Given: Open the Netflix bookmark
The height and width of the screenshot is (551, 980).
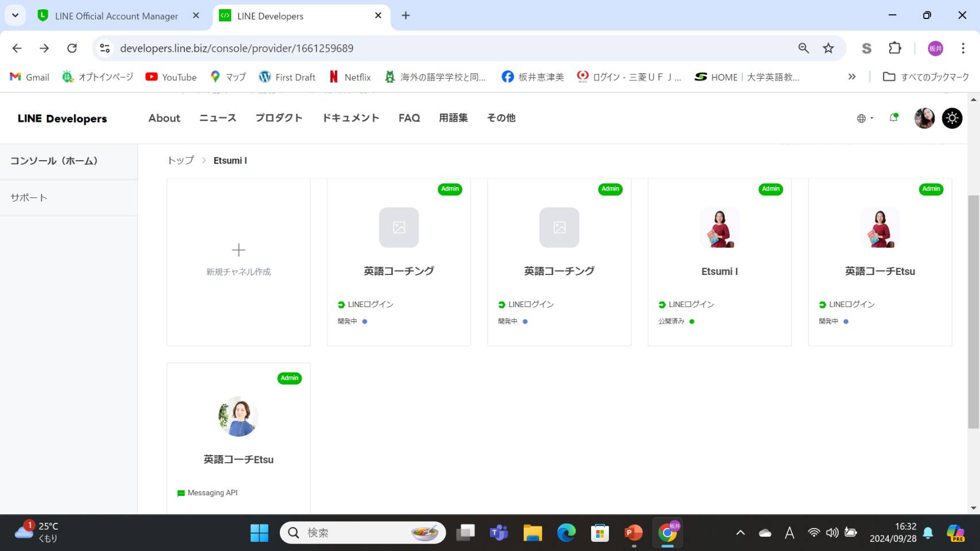Looking at the screenshot, I should [350, 77].
